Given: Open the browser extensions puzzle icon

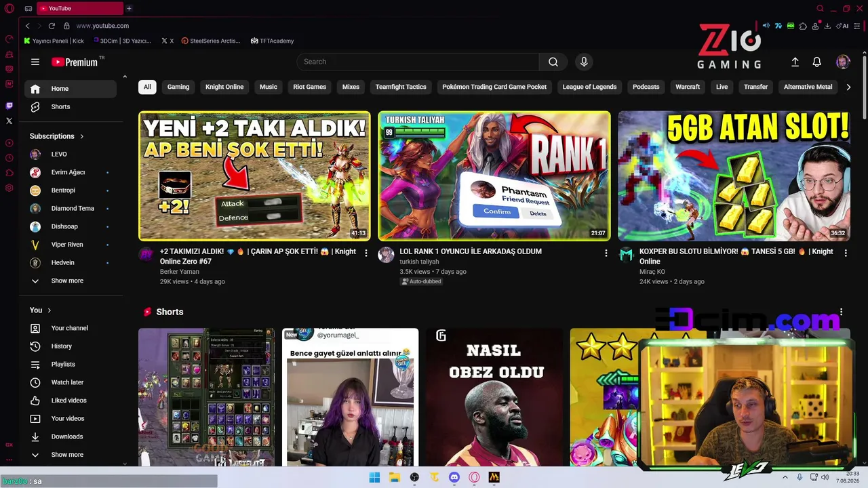Looking at the screenshot, I should coord(803,26).
